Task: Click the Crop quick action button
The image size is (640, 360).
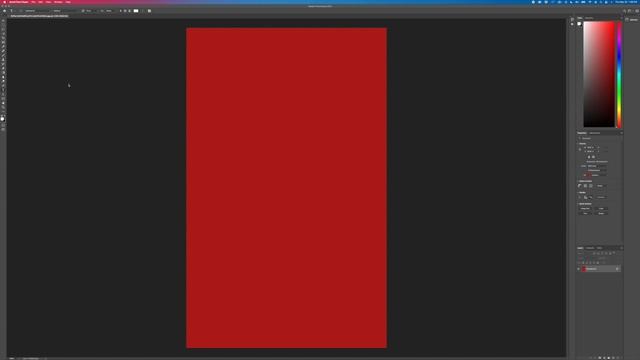Action: [601, 208]
